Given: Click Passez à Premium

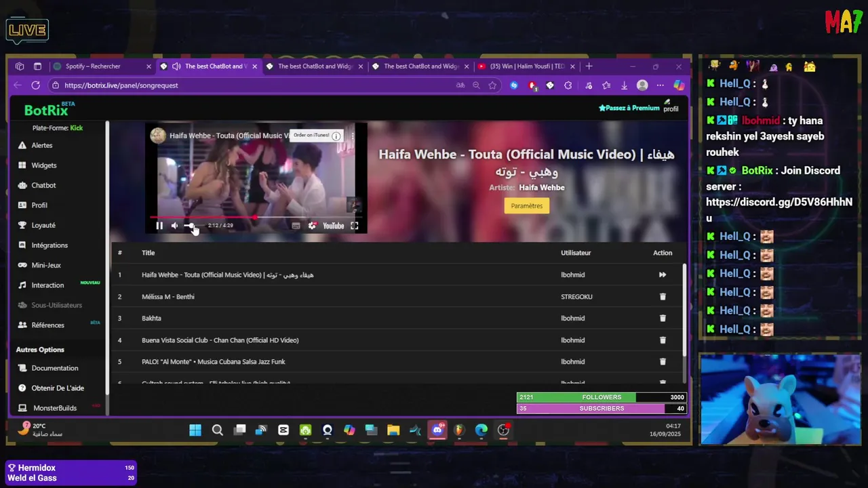Looking at the screenshot, I should pos(629,108).
